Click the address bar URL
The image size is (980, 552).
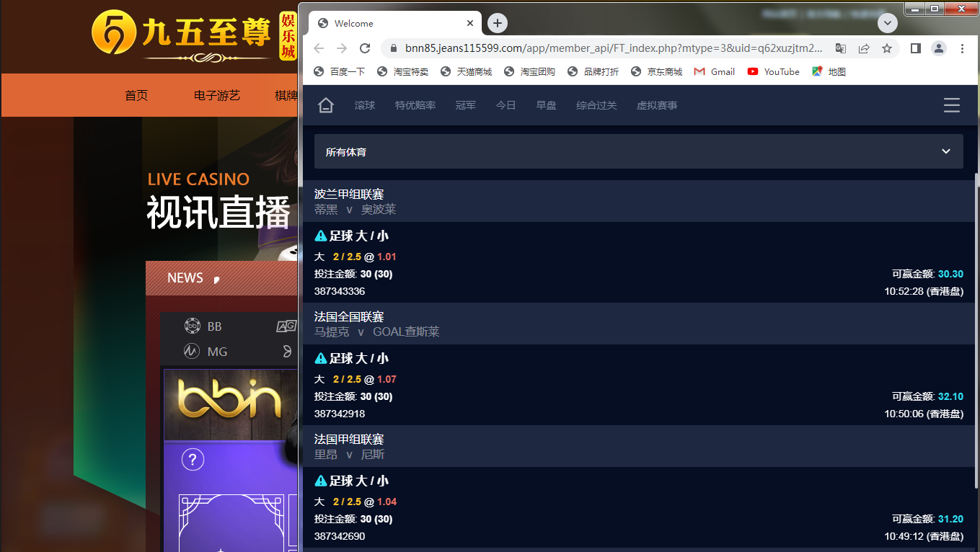click(614, 48)
